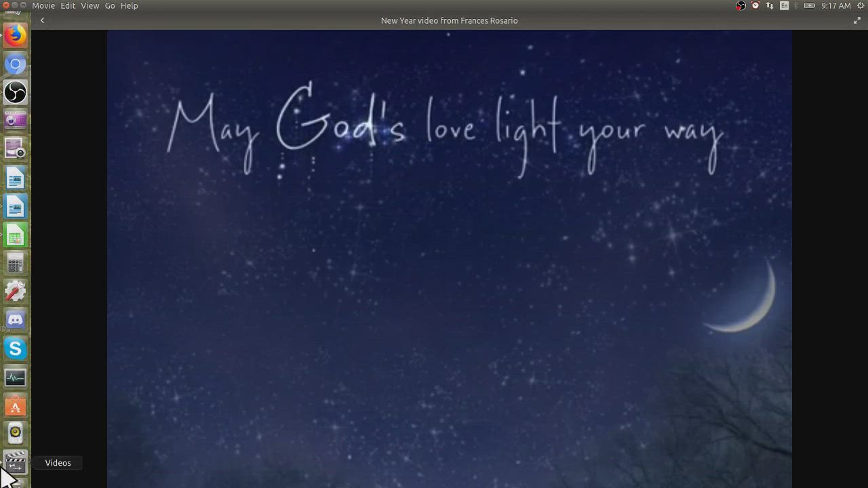Screen dimensions: 868x488
Task: Launch Firefox from the dock
Action: pos(15,35)
